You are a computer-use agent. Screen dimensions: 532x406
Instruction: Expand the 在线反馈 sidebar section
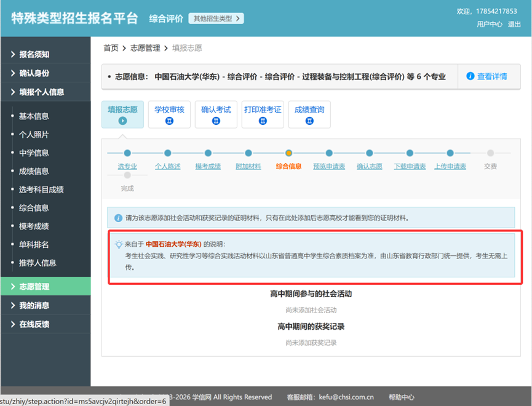[x=46, y=324]
